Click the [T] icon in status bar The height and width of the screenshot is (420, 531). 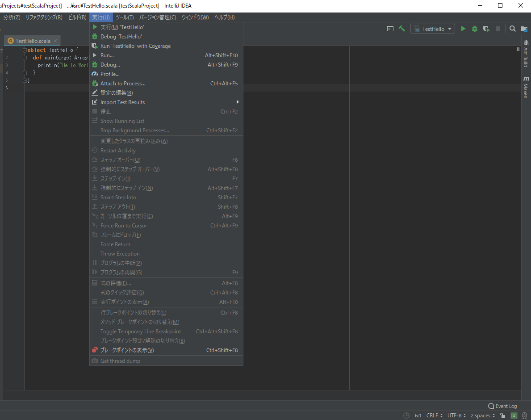coord(514,416)
